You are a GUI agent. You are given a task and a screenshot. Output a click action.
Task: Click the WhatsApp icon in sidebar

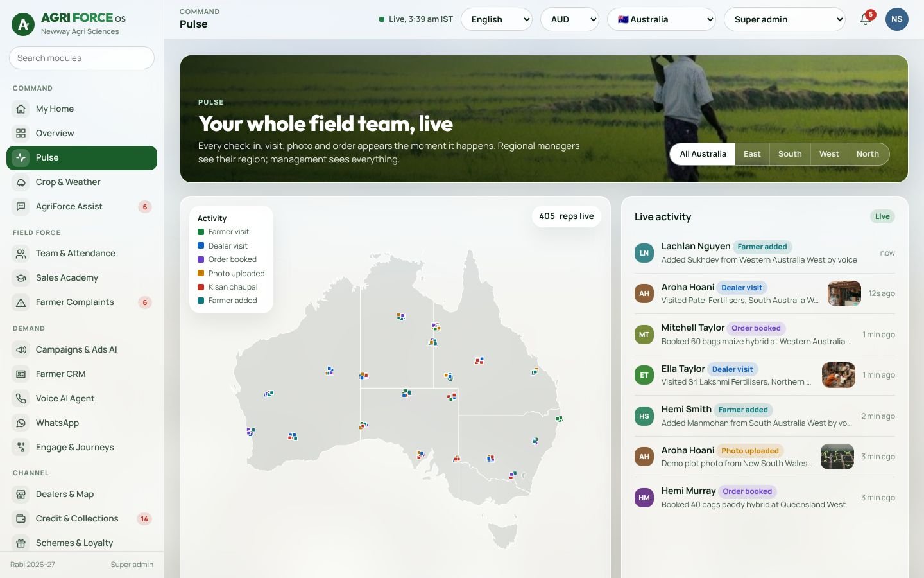21,423
